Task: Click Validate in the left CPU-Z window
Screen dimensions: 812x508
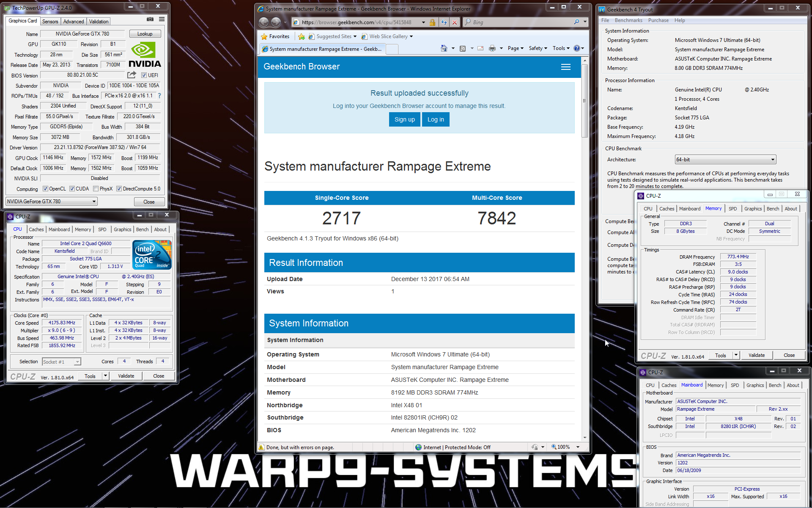Action: pos(126,376)
